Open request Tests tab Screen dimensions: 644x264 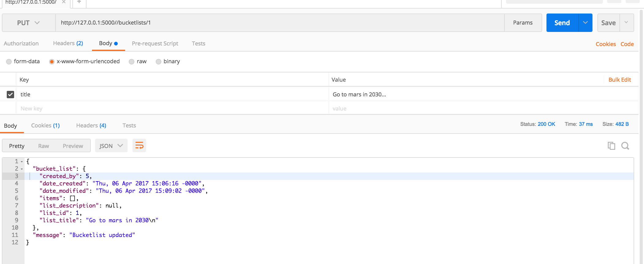click(198, 44)
